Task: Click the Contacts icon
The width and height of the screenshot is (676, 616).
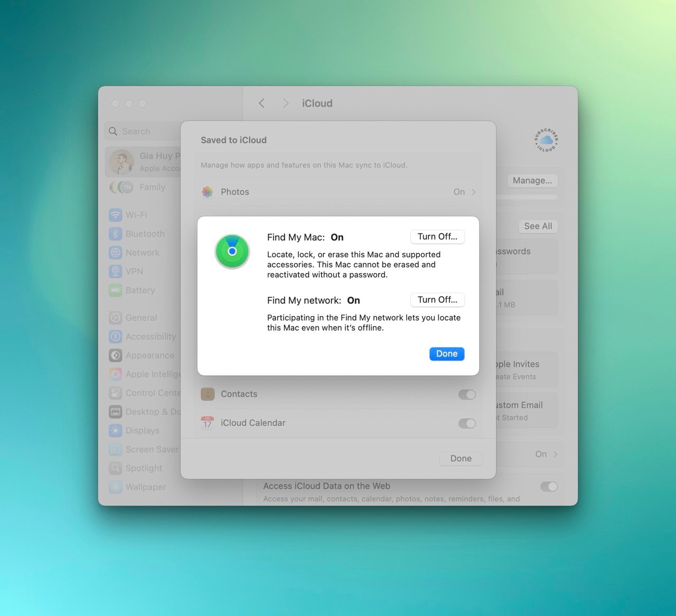Action: click(208, 394)
